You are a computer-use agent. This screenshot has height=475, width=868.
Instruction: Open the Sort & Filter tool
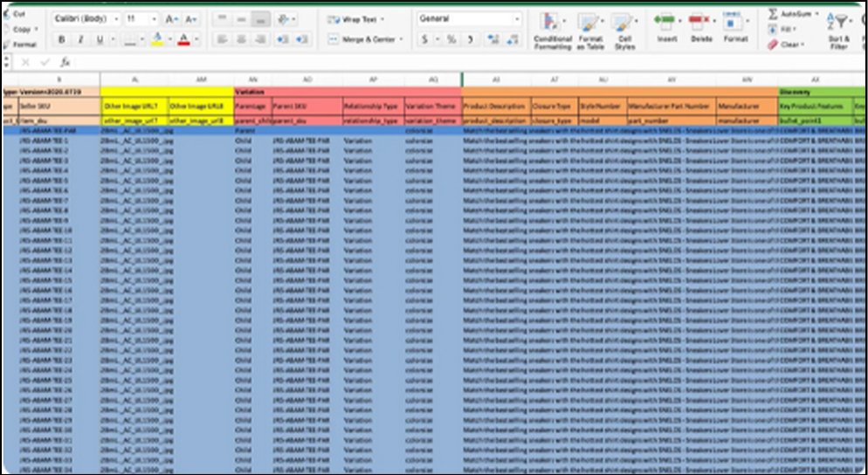839,29
